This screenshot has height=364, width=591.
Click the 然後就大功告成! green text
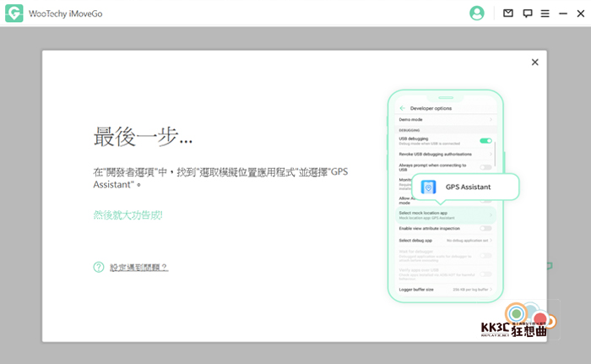pos(127,215)
